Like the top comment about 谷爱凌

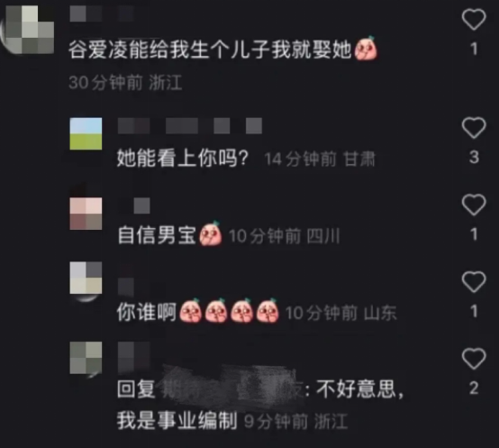click(474, 20)
